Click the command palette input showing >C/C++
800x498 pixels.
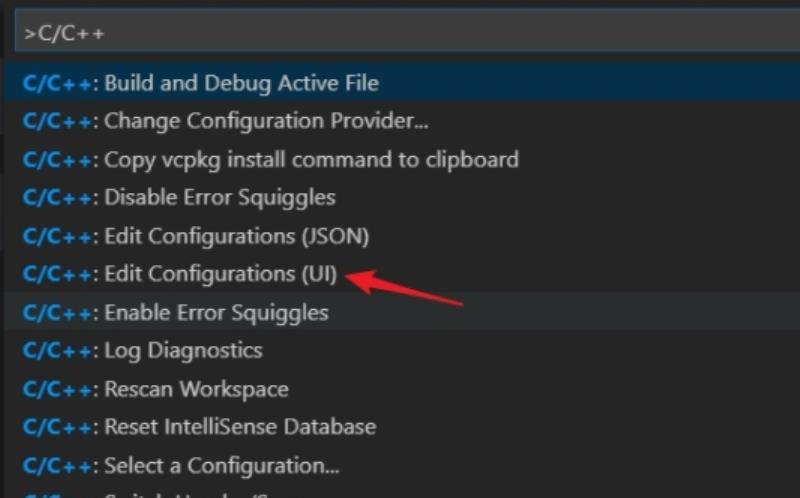coord(407,33)
